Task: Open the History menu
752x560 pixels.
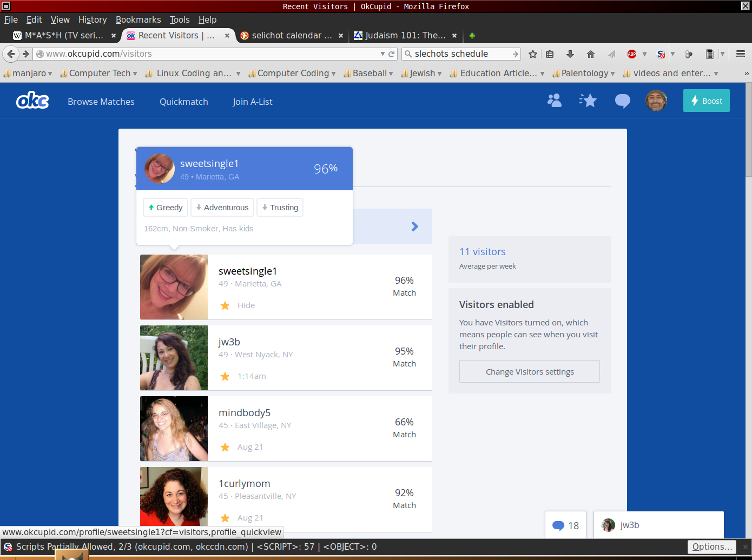Action: point(93,19)
